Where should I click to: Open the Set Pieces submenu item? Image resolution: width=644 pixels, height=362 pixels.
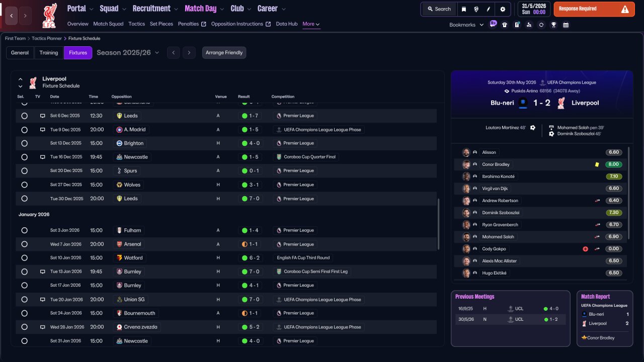click(x=162, y=24)
